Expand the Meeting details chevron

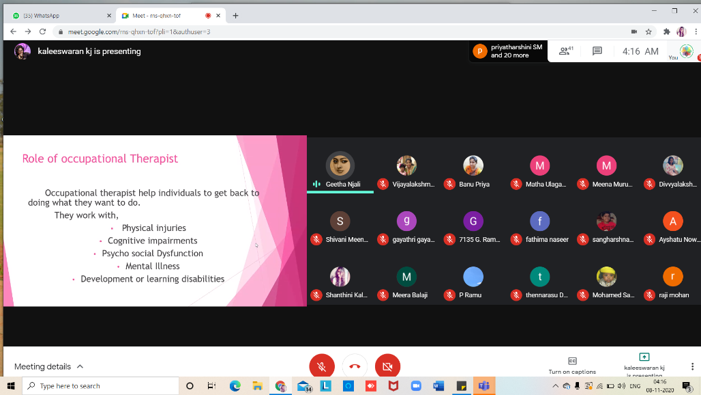click(80, 366)
